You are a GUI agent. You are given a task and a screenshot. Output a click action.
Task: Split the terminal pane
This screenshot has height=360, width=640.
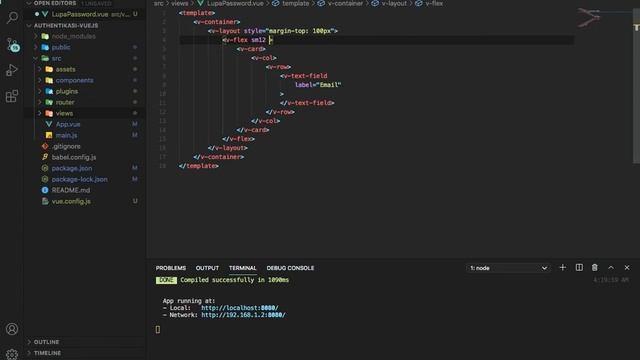click(579, 267)
